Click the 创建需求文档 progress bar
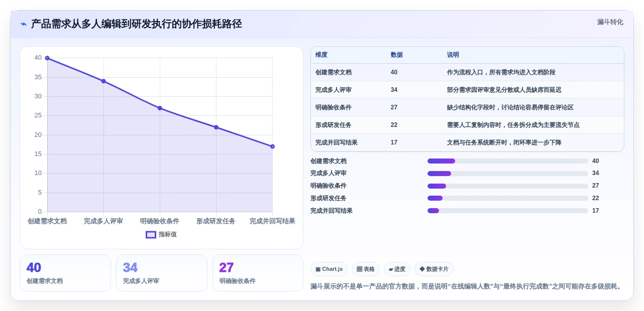Viewport: 644px width, 311px height. 508,161
